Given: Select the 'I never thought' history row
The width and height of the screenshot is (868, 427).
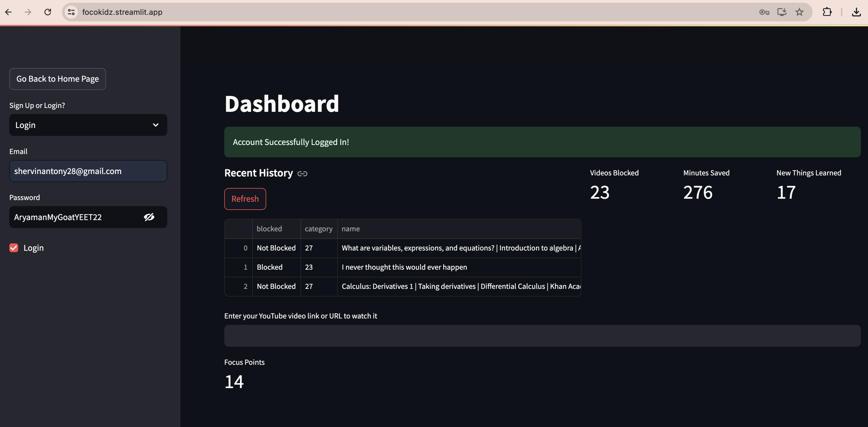Looking at the screenshot, I should point(404,267).
